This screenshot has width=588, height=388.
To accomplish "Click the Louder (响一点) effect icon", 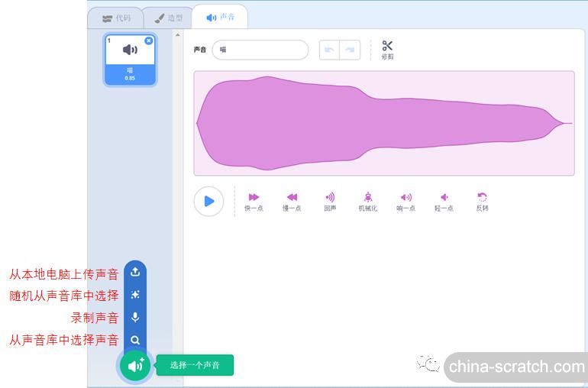I will point(405,198).
